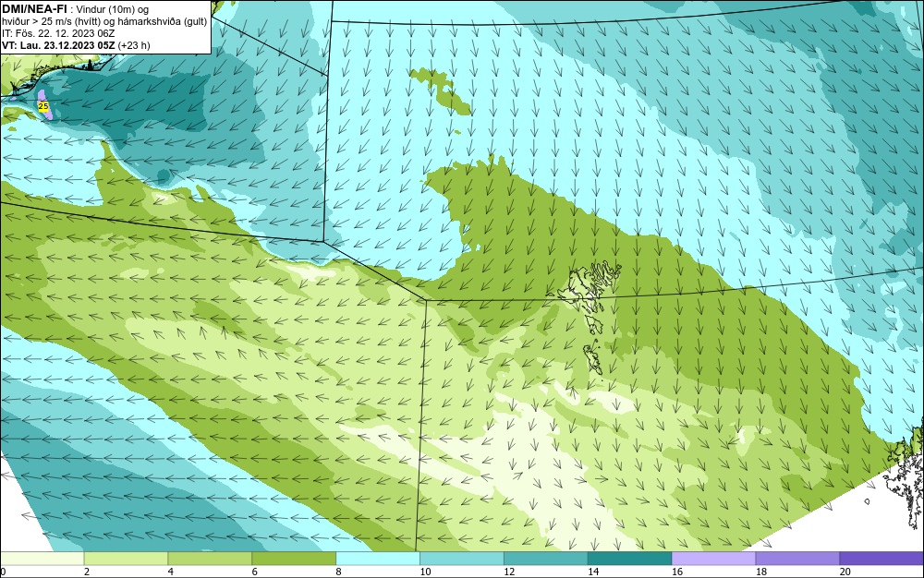Click the Suðuroy island outline south of Faroes
The image size is (924, 578).
click(x=593, y=360)
